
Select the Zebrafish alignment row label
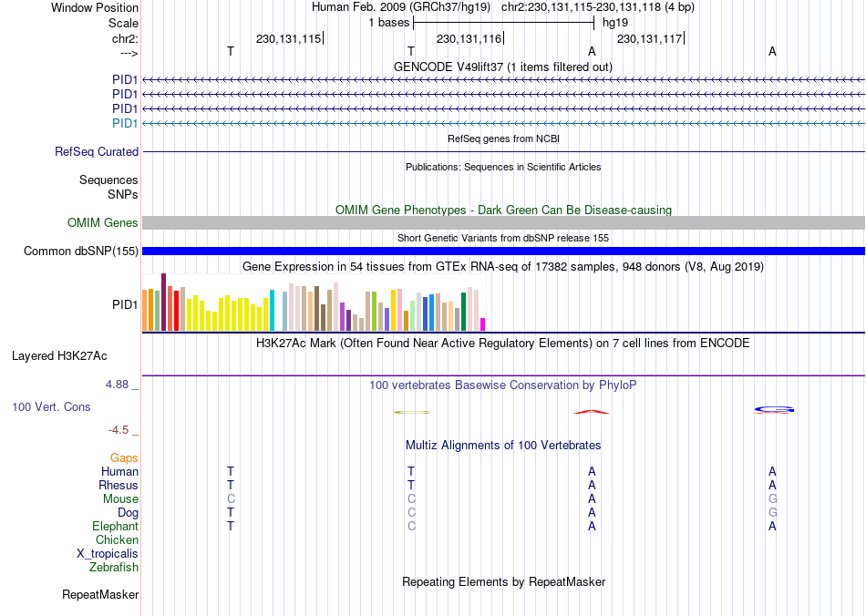pyautogui.click(x=114, y=568)
